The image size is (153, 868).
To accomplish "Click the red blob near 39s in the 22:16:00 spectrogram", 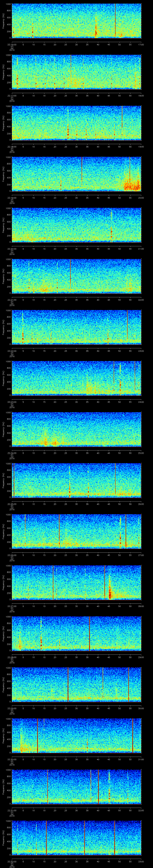I will click(96, 31).
